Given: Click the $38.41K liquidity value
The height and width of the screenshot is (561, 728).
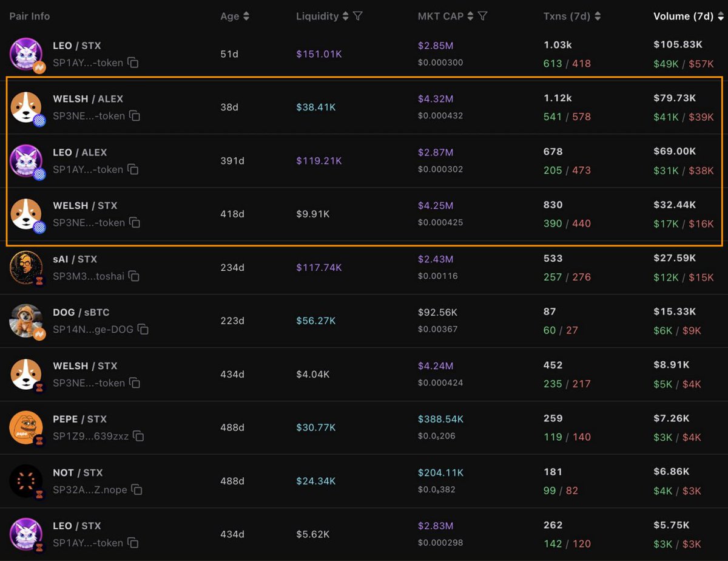Looking at the screenshot, I should 316,107.
